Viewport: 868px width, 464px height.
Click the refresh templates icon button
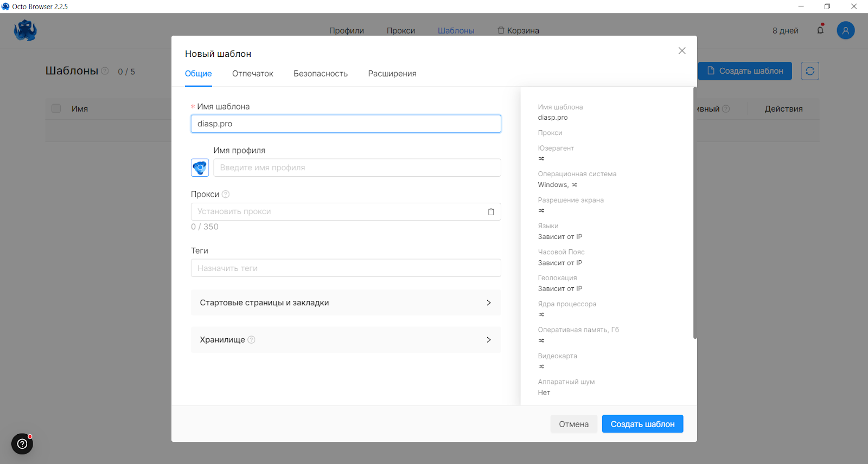810,71
